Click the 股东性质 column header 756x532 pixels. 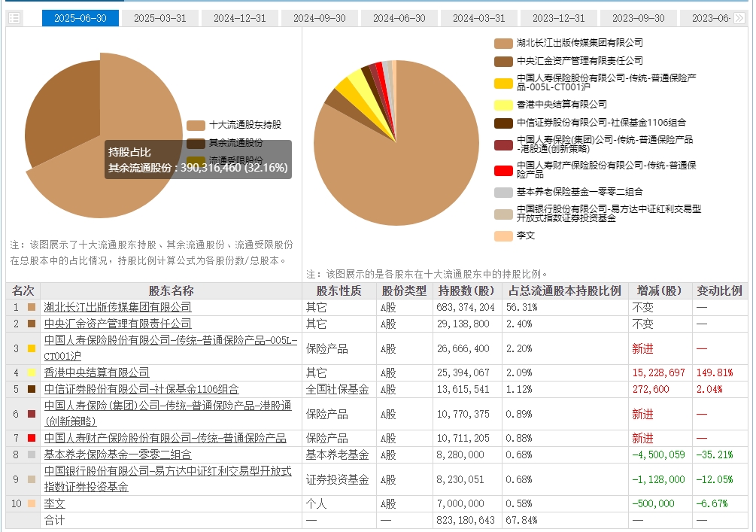pos(339,291)
